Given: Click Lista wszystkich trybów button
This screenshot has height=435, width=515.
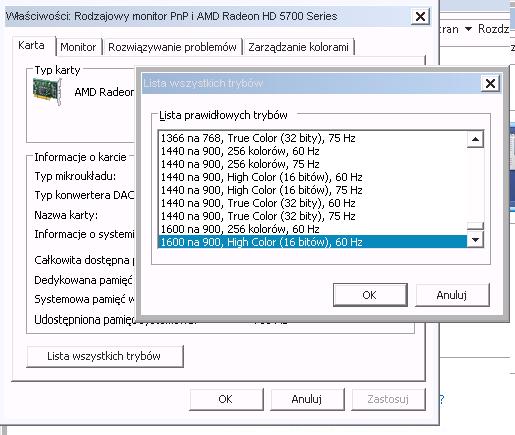Looking at the screenshot, I should (105, 356).
